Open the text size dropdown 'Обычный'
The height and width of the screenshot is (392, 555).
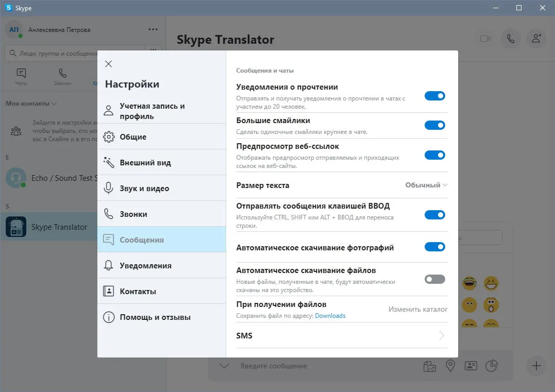(426, 185)
